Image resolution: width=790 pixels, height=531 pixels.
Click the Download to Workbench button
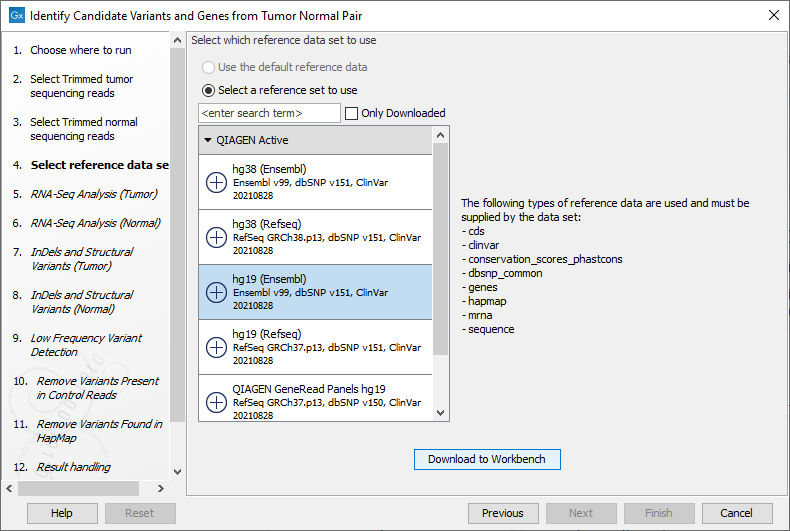coord(487,459)
